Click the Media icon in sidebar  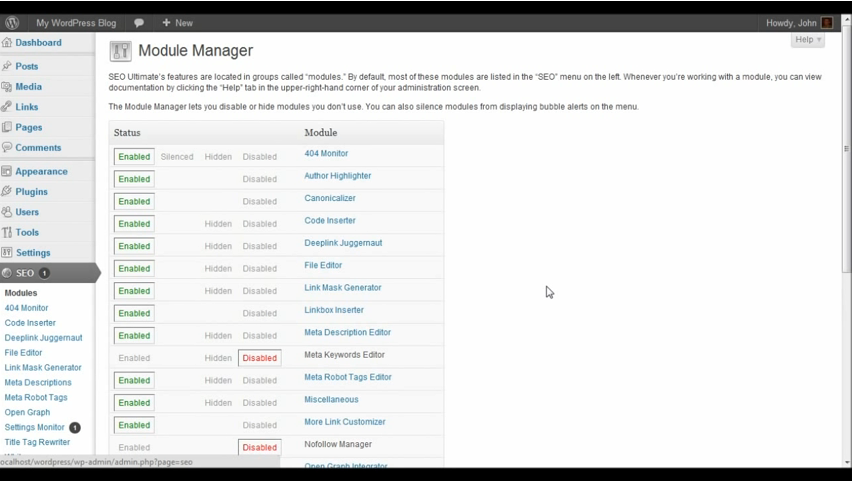click(7, 86)
